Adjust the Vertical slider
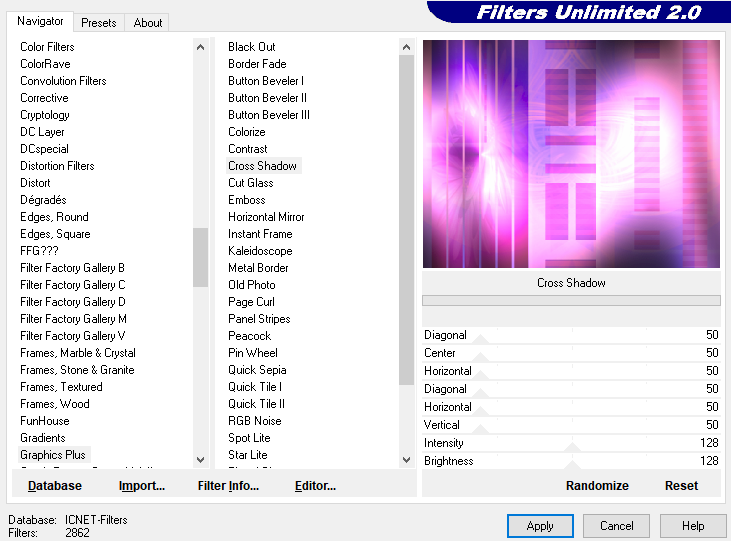 click(x=481, y=429)
